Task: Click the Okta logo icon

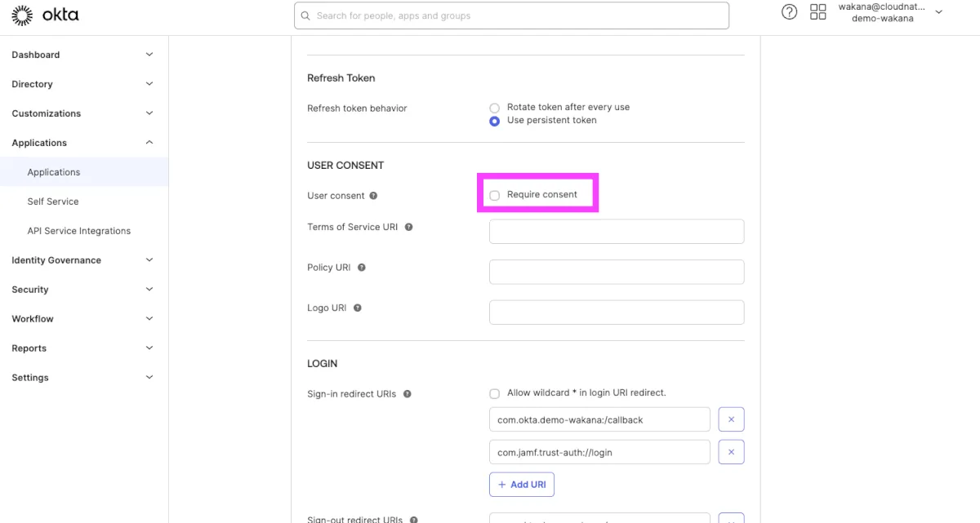Action: click(x=22, y=16)
